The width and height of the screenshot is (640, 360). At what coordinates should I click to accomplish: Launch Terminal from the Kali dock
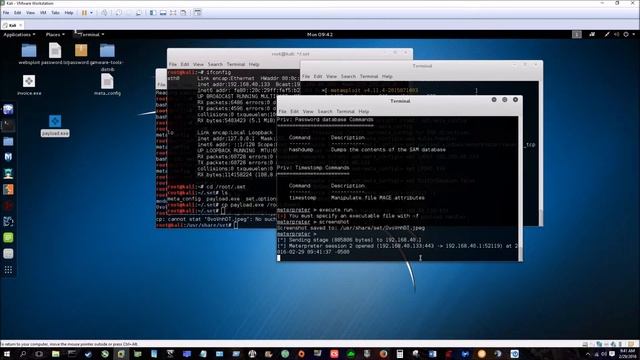(8, 125)
